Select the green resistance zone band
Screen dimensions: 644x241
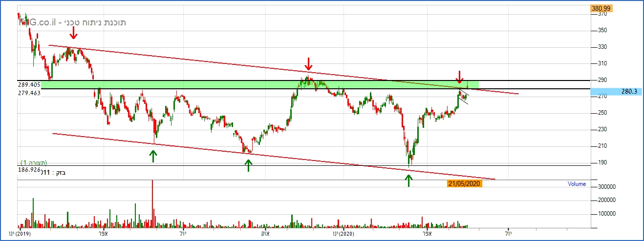pyautogui.click(x=259, y=85)
